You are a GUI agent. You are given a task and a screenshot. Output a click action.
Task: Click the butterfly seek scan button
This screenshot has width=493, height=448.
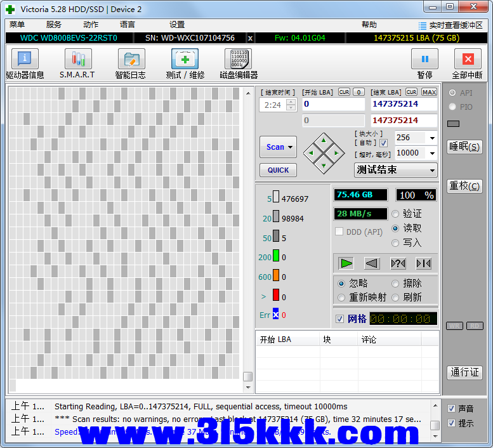click(x=423, y=263)
